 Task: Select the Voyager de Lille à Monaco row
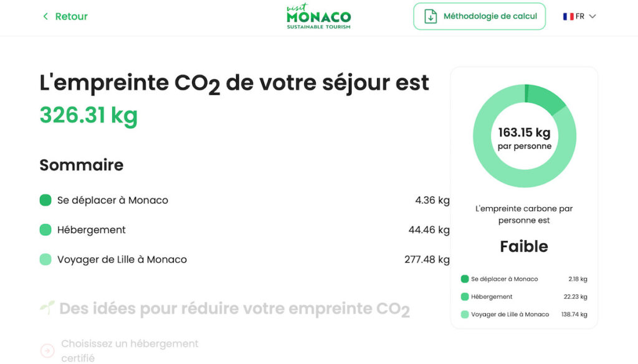tap(244, 259)
